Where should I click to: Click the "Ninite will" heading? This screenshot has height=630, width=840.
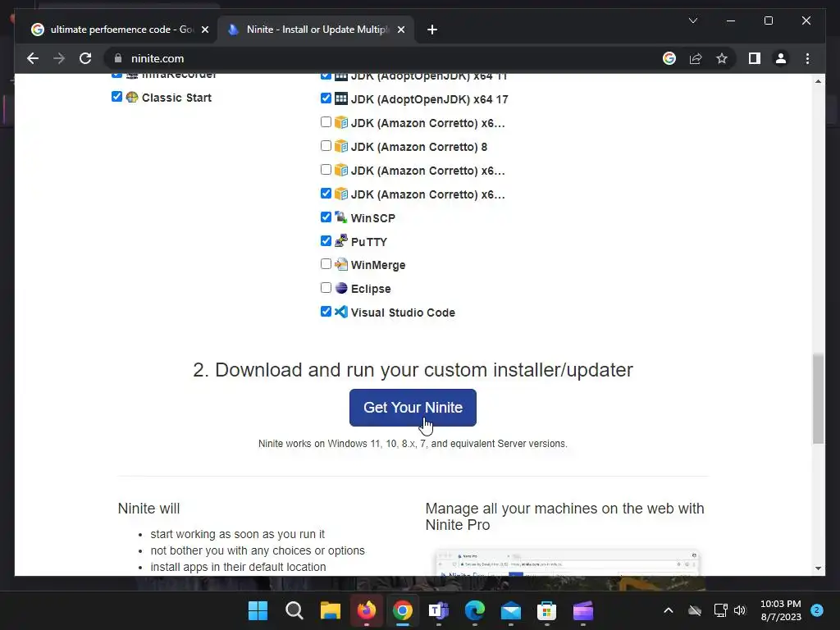pyautogui.click(x=149, y=509)
